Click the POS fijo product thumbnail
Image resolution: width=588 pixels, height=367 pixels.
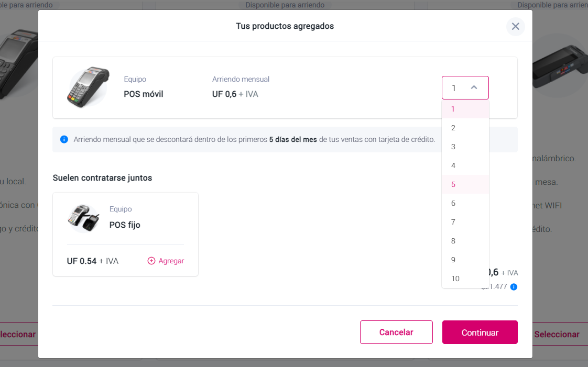83,218
